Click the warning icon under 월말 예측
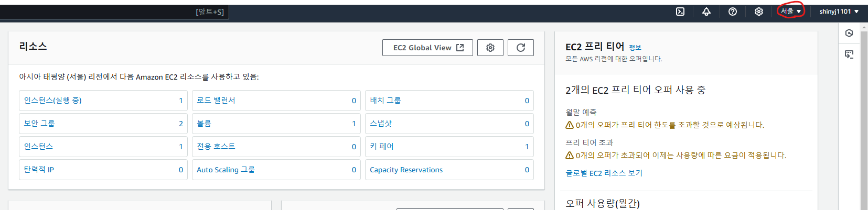Viewport: 868px width, 210px height. [x=570, y=125]
